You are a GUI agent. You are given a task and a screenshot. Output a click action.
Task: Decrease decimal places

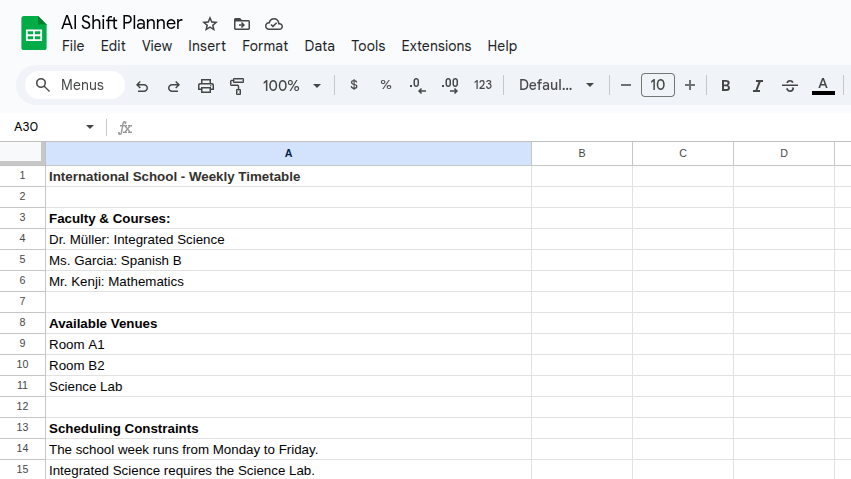click(x=417, y=85)
